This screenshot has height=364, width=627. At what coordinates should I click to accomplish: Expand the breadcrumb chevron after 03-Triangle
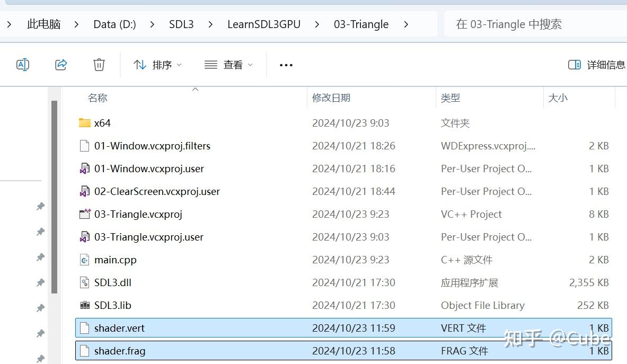tap(406, 24)
